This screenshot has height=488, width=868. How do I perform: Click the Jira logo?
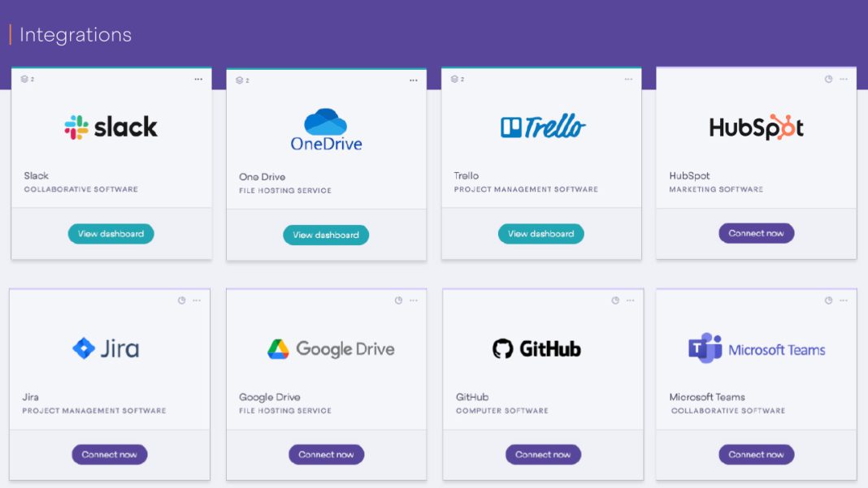tap(106, 348)
